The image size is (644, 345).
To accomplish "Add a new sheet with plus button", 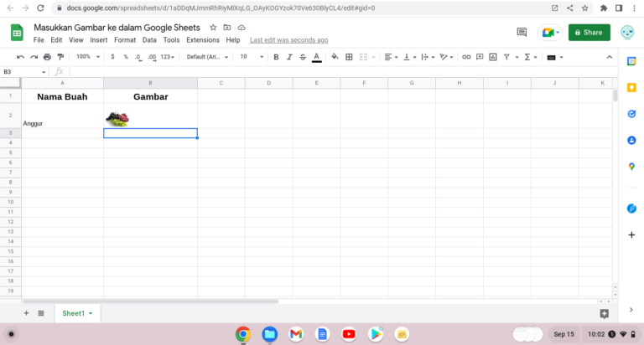I will [26, 313].
